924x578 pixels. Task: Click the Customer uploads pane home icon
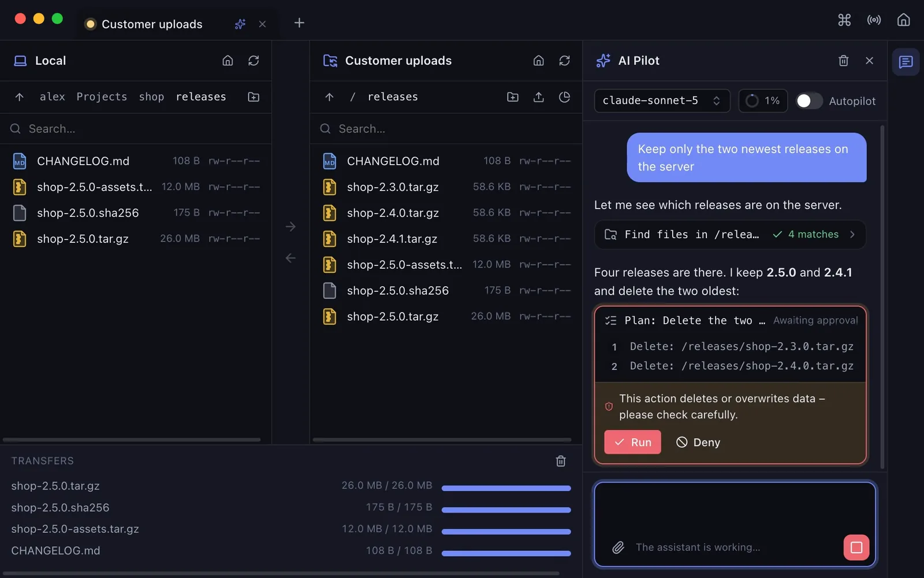coord(538,61)
